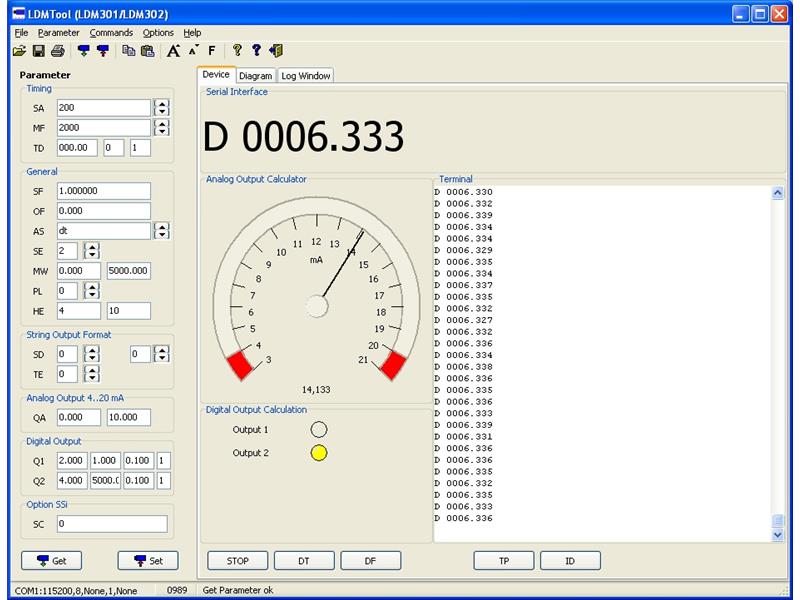Click the SA input field showing 200
Image resolution: width=800 pixels, height=600 pixels.
pyautogui.click(x=104, y=108)
